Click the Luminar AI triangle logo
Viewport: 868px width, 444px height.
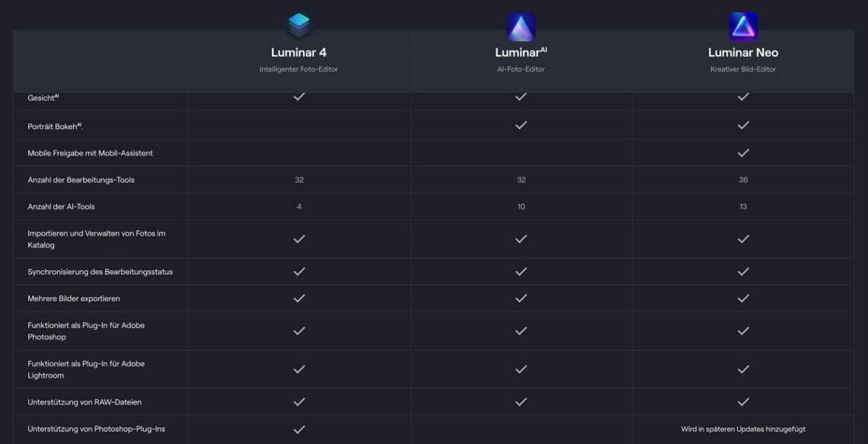(521, 27)
